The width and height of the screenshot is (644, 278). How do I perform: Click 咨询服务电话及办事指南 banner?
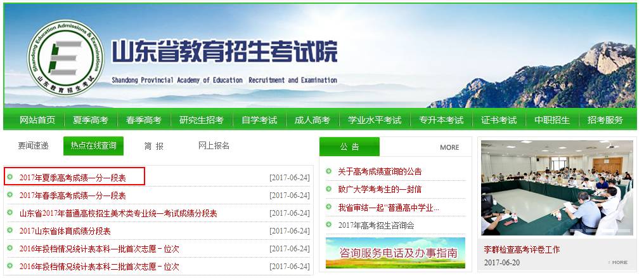click(395, 253)
